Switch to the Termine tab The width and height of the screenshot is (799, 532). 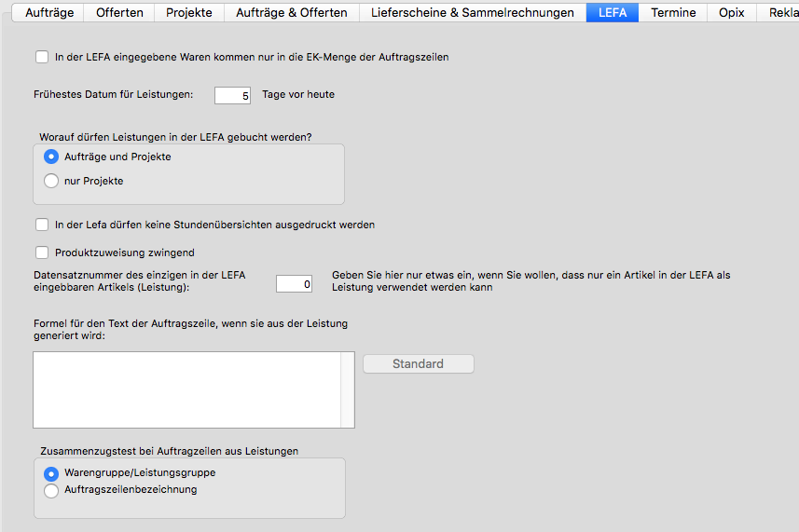coord(673,12)
